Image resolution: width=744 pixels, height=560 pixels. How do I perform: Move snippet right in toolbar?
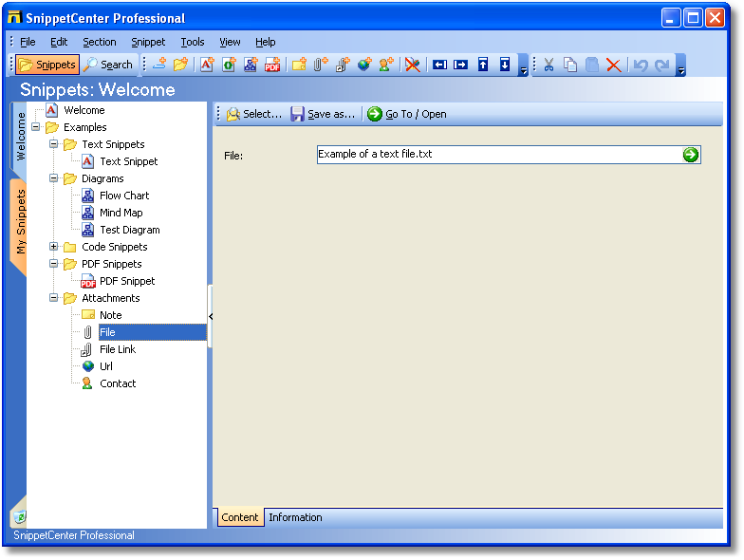click(x=461, y=65)
